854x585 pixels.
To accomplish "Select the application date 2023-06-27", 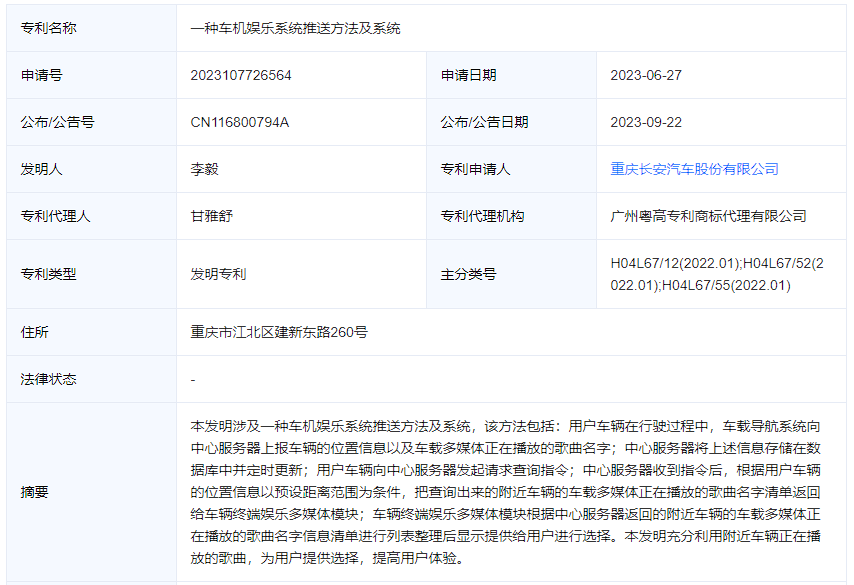I will 646,75.
